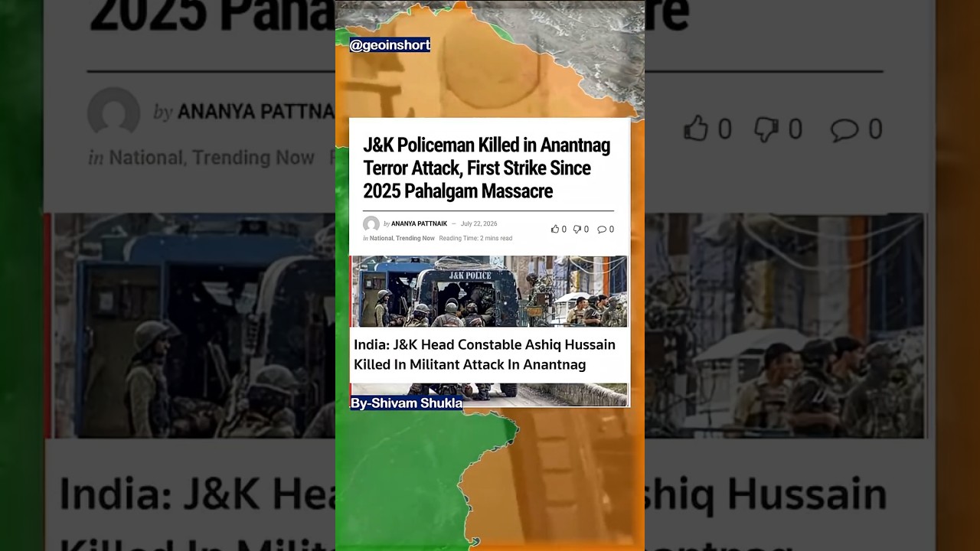Click the J&K Police vehicle photo
Image resolution: width=980 pixels, height=551 pixels.
(x=488, y=292)
